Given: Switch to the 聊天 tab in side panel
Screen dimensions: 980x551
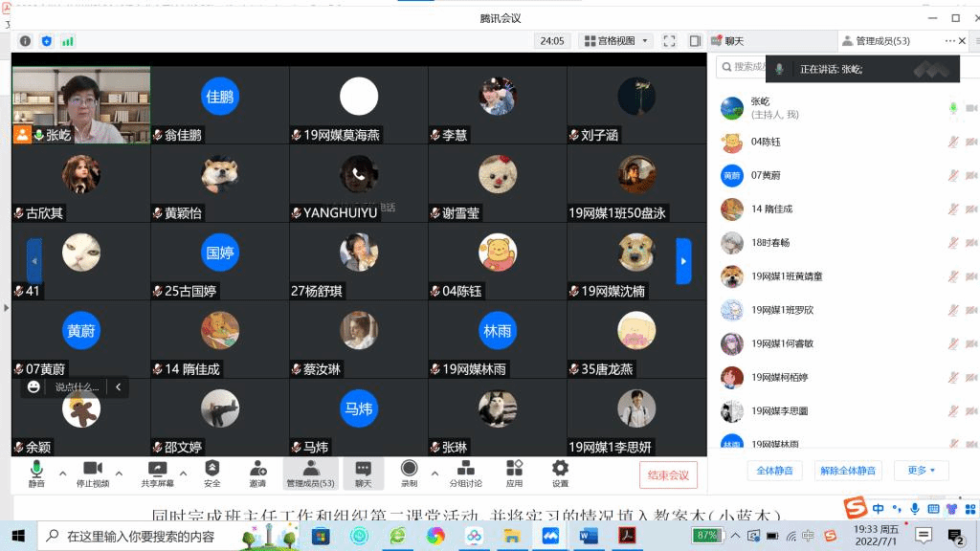Looking at the screenshot, I should pos(734,41).
